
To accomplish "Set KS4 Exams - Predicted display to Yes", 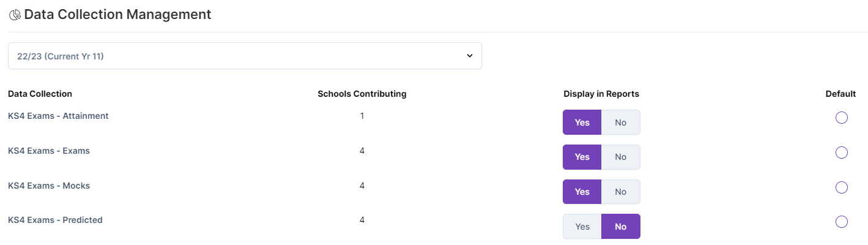I will 582,227.
